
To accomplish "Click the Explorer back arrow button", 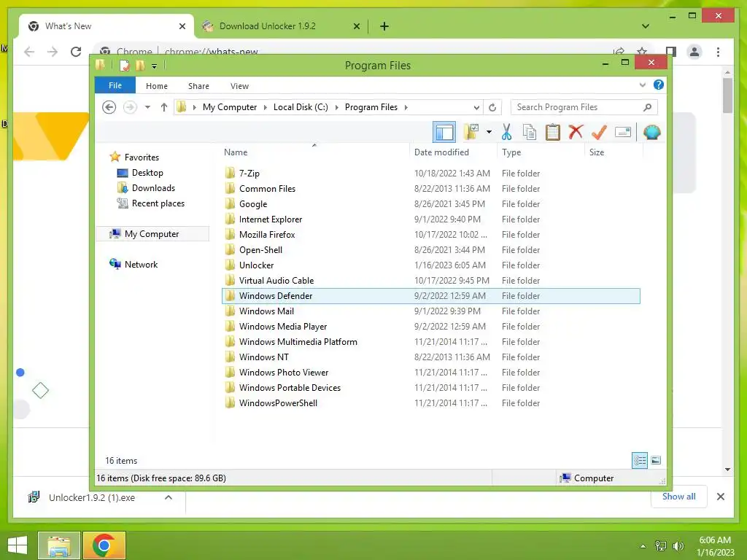I will (x=109, y=107).
